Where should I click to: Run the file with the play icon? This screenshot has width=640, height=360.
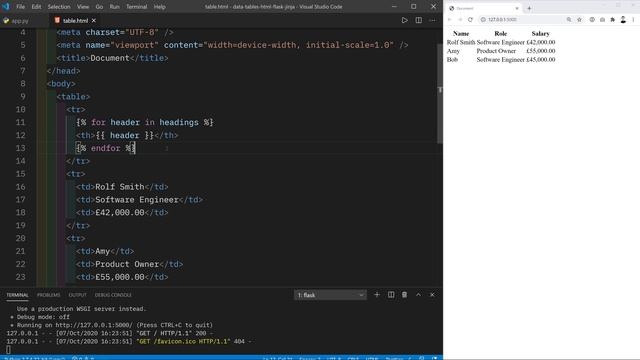[404, 20]
